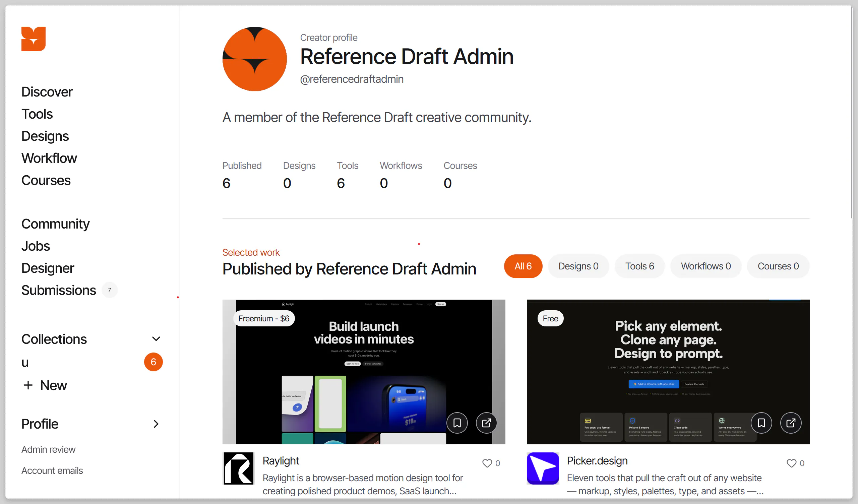Open Designer in sidebar
Image resolution: width=858 pixels, height=504 pixels.
(x=48, y=268)
